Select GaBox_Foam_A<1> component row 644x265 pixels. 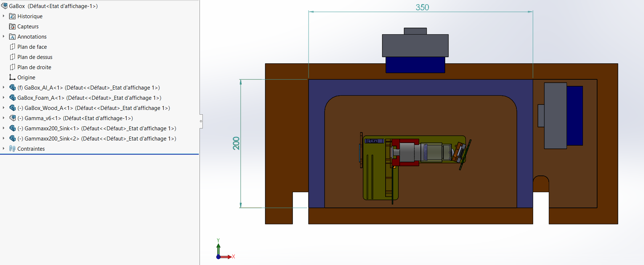pyautogui.click(x=89, y=98)
